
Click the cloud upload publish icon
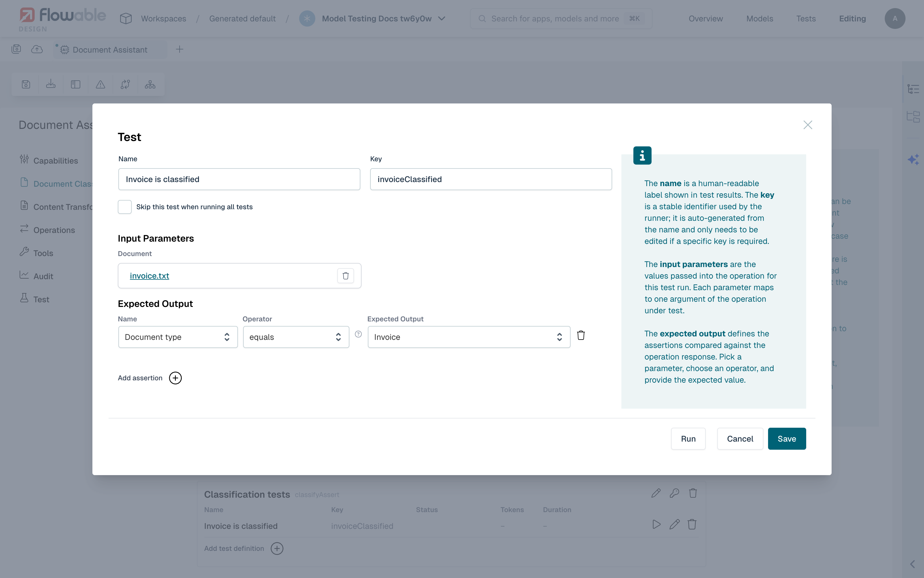tap(37, 49)
